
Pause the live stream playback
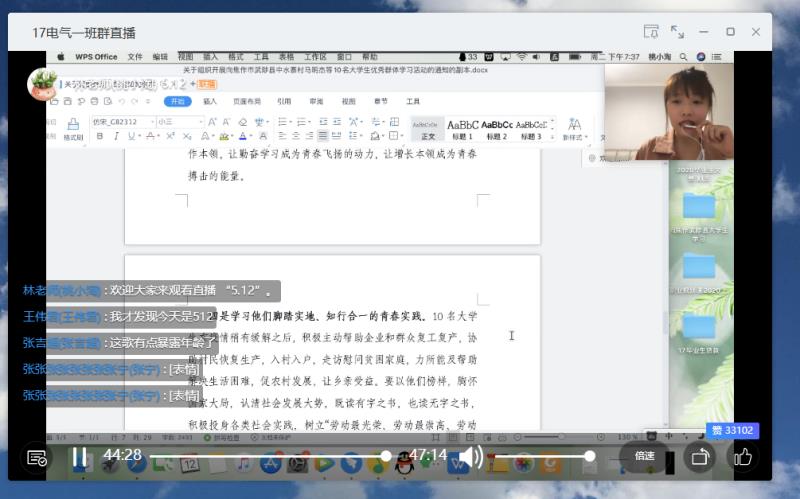78,457
